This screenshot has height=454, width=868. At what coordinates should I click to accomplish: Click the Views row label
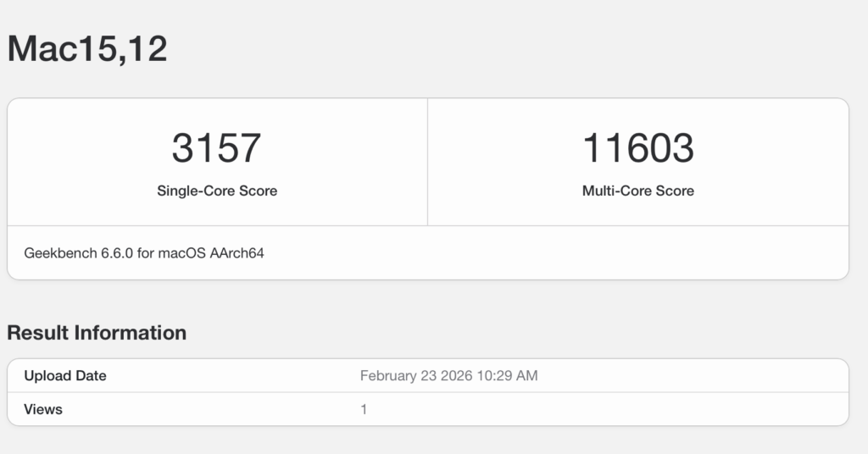pyautogui.click(x=43, y=409)
